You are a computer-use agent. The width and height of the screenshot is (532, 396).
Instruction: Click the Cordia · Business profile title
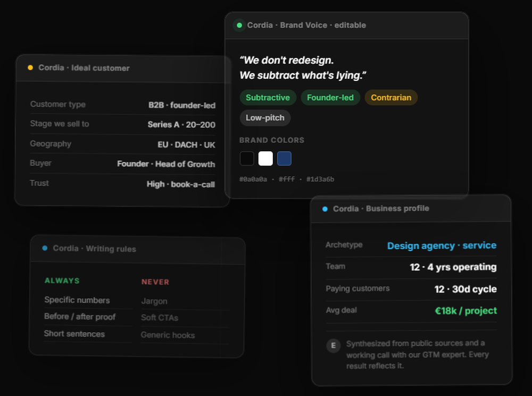coord(381,208)
